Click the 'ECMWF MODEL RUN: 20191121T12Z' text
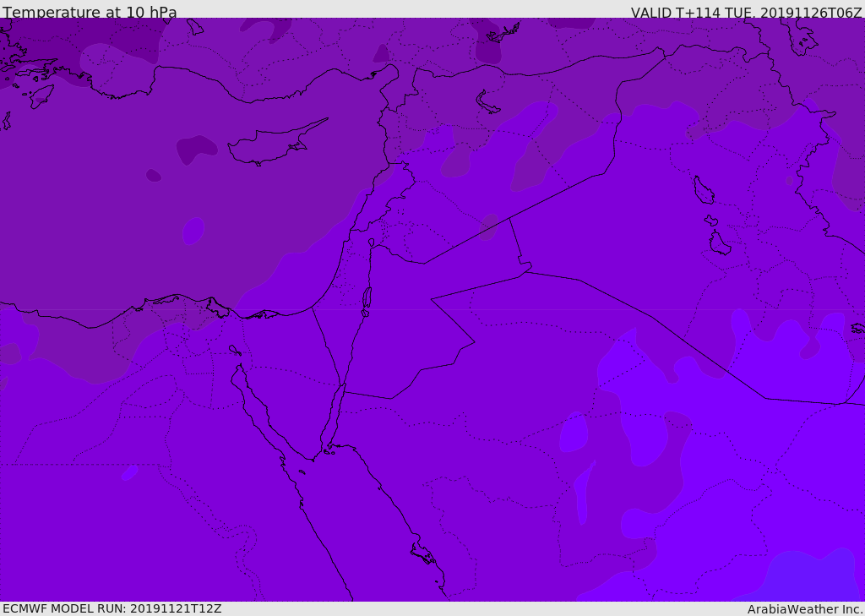Viewport: 865px width, 616px height. click(112, 608)
